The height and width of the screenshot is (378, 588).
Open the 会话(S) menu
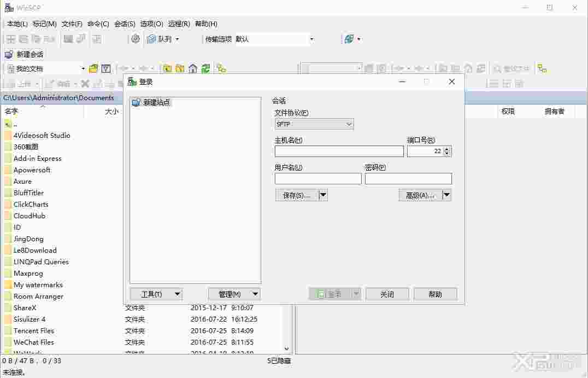[x=125, y=24]
